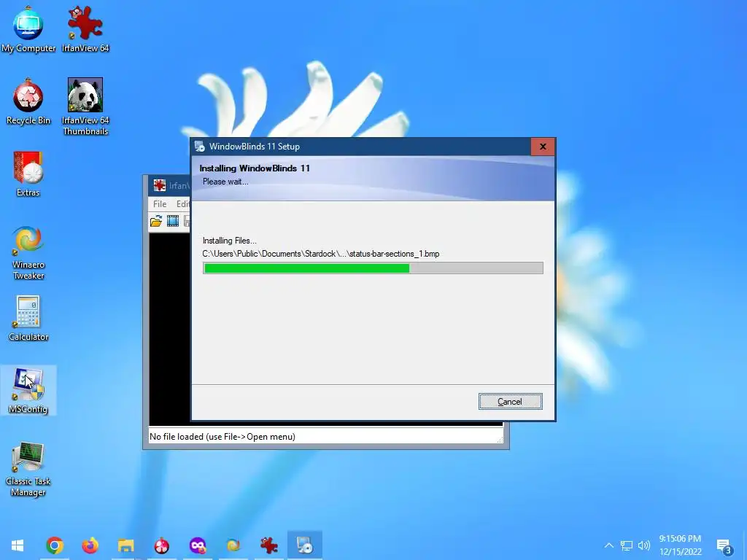Open the Windows Start menu
Image resolution: width=747 pixels, height=560 pixels.
(x=18, y=545)
